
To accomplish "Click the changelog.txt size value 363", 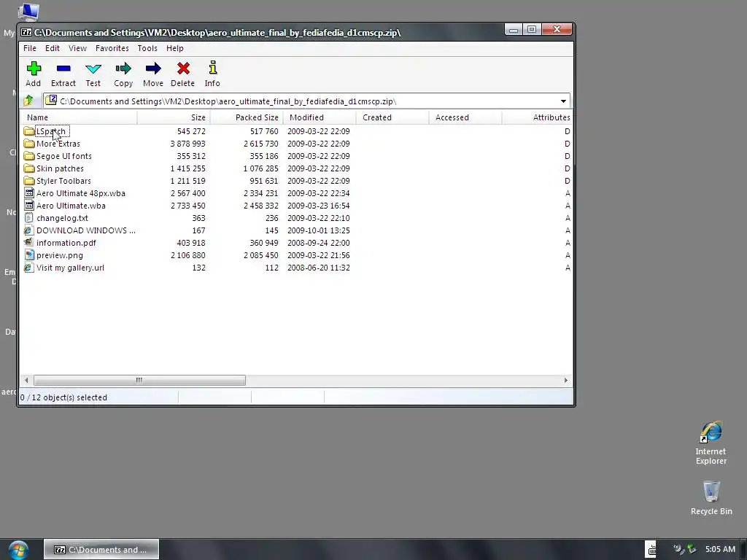I will point(198,217).
